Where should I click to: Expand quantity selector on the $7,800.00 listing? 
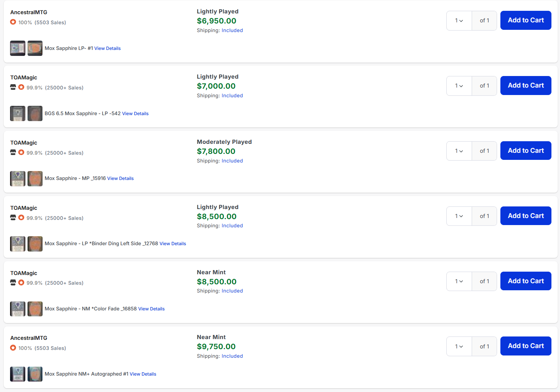(x=459, y=151)
